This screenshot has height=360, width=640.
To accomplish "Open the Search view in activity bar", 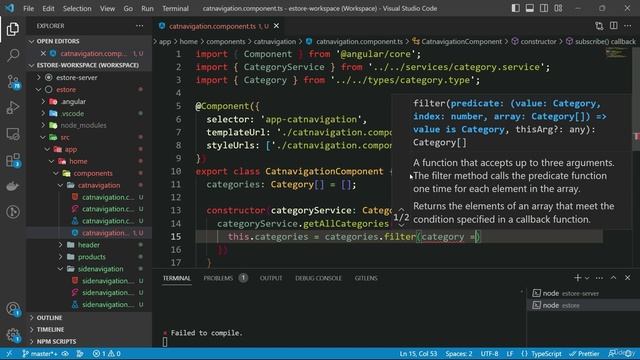I will coord(13,55).
